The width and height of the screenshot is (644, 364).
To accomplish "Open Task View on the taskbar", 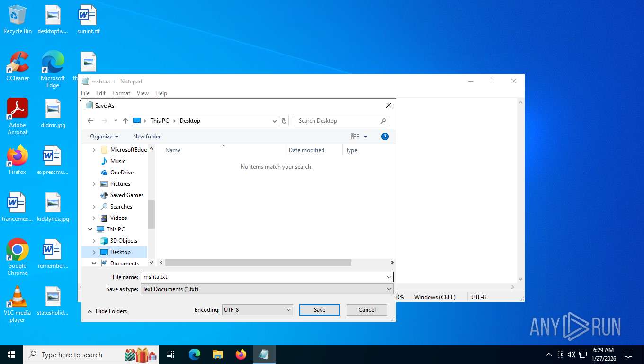I will pyautogui.click(x=170, y=355).
